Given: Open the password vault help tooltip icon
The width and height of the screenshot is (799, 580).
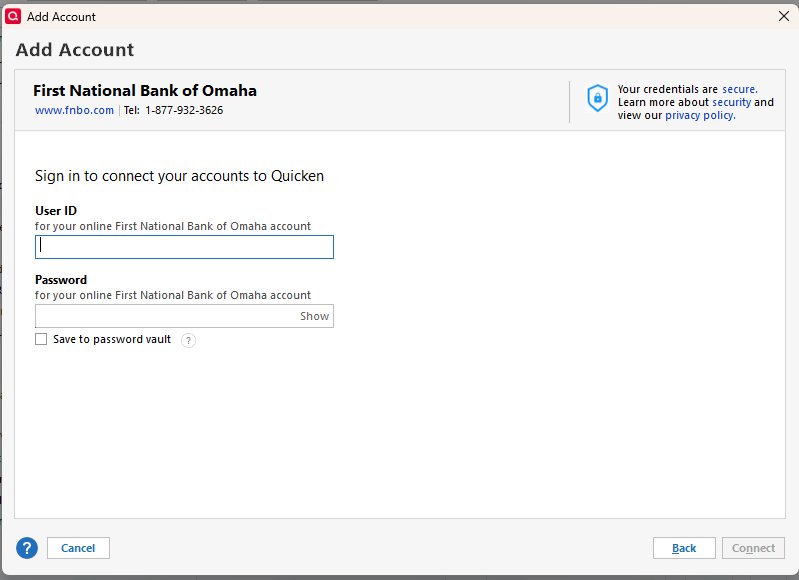Looking at the screenshot, I should tap(188, 340).
